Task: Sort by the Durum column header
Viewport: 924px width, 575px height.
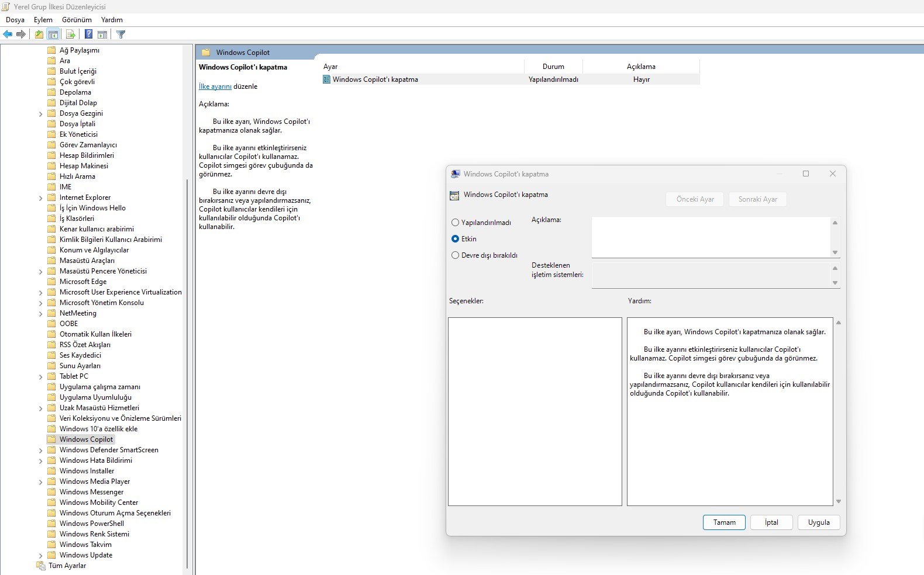Action: pyautogui.click(x=553, y=67)
